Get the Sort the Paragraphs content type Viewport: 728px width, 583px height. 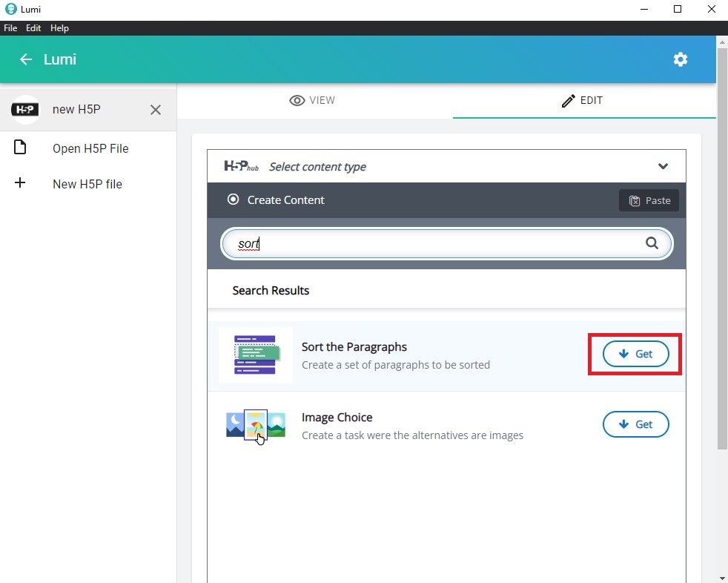pyautogui.click(x=635, y=354)
